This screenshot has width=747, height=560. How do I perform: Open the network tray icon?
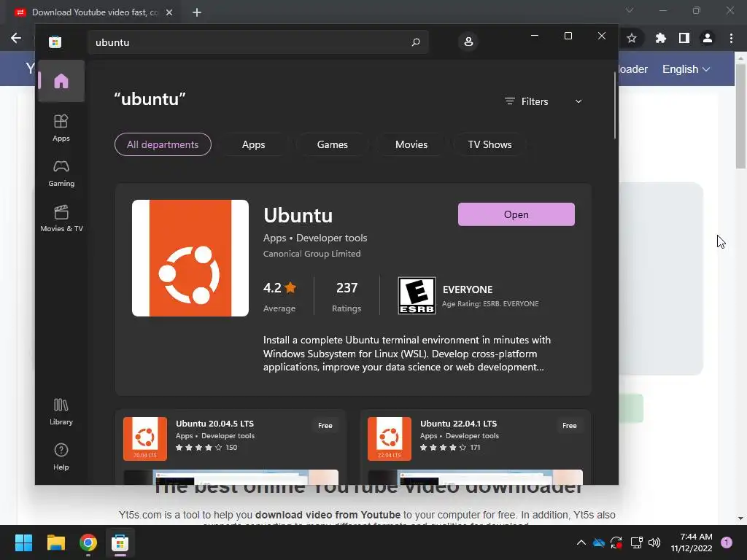coord(636,542)
